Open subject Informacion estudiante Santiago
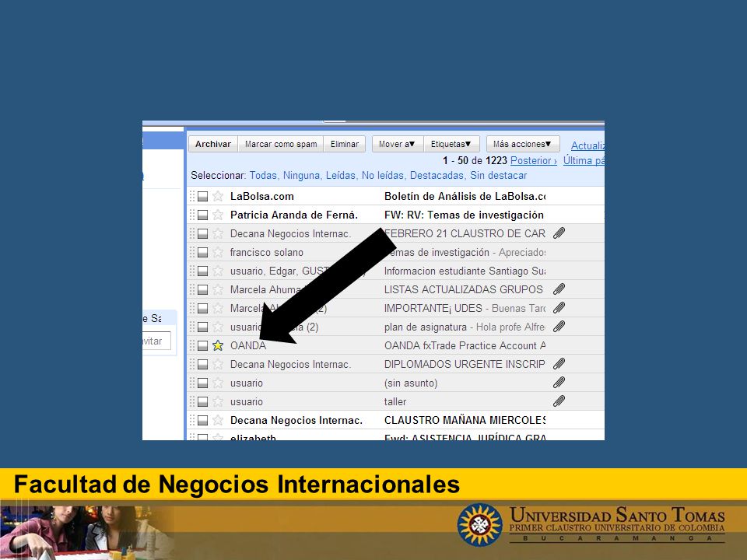The width and height of the screenshot is (747, 560). (x=465, y=271)
